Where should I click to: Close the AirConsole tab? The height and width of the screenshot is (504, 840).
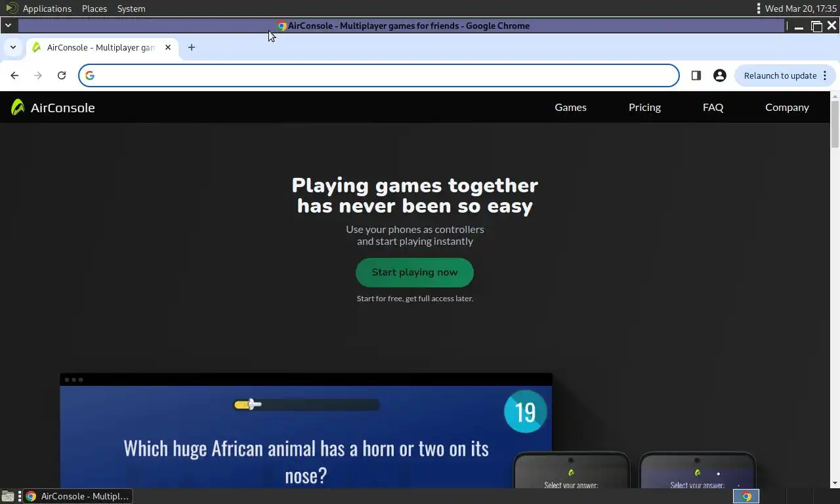coord(168,47)
